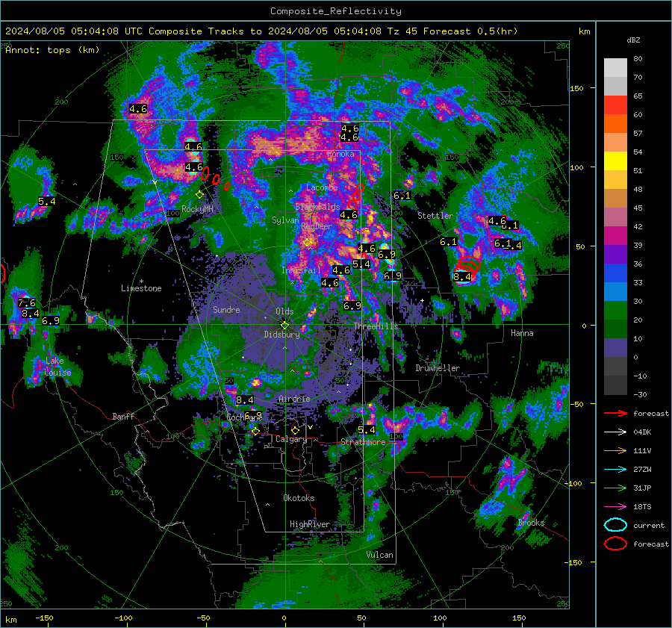Screen dimensions: 672x628
Task: Click the 'current' text in legend
Action: click(649, 525)
